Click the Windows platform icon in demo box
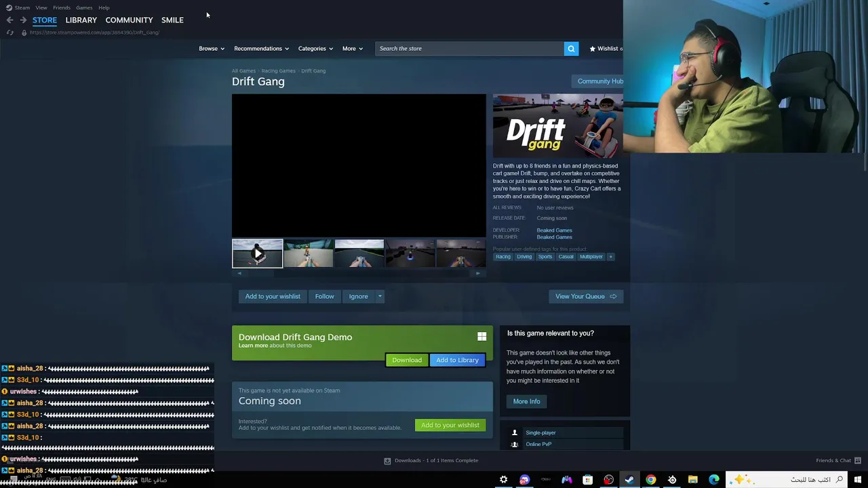868x488 pixels. 481,336
